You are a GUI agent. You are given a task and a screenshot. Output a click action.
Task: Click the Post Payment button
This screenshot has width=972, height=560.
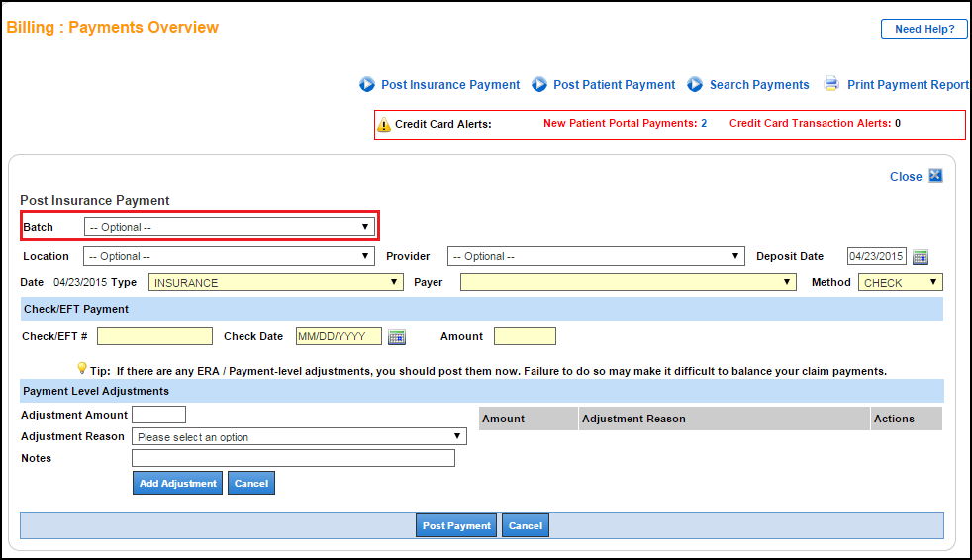tap(456, 526)
